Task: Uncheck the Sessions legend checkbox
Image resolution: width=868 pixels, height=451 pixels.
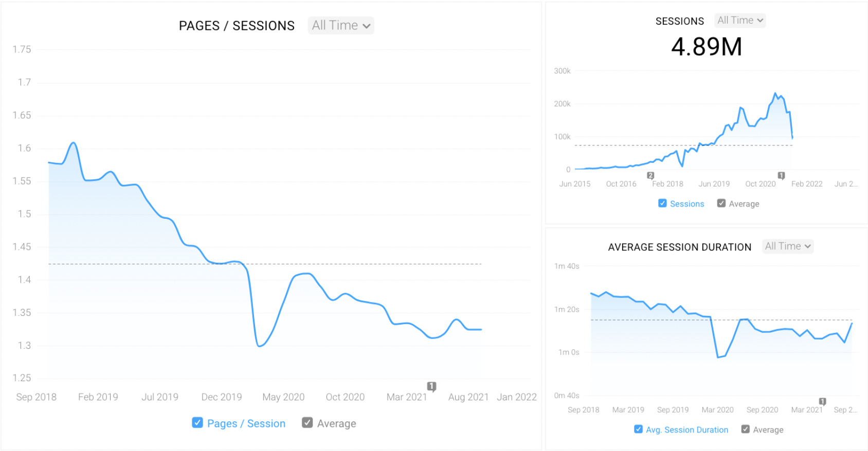Action: (662, 203)
